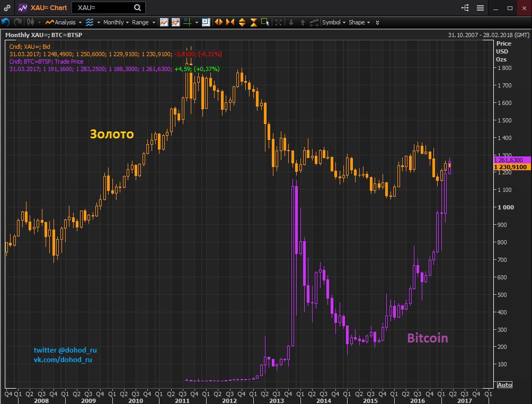Viewport: 532px width, 404px height.
Task: Click the chart title Monthly XAU=; BTC=BTSP
Action: (x=44, y=35)
